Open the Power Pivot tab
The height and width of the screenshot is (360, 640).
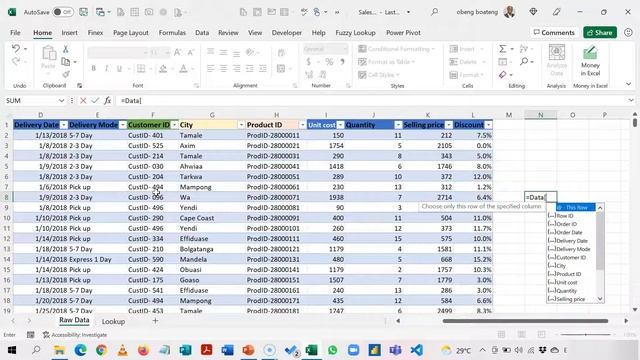403,33
